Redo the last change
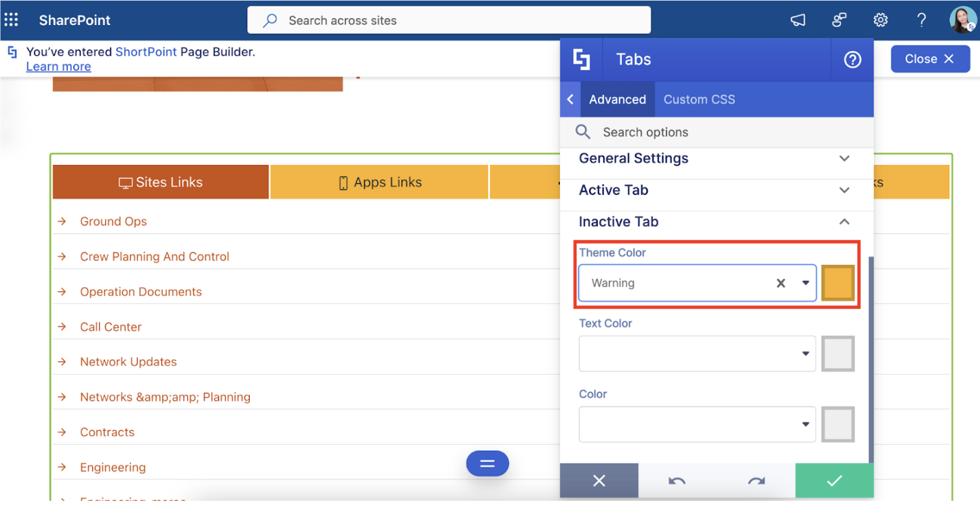Image resolution: width=980 pixels, height=505 pixels. coord(756,481)
